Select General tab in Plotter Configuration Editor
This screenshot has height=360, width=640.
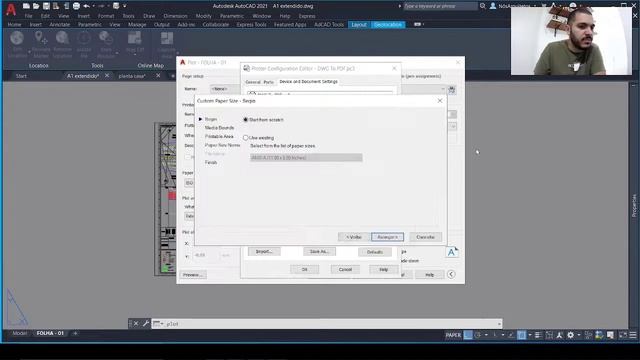pyautogui.click(x=253, y=82)
